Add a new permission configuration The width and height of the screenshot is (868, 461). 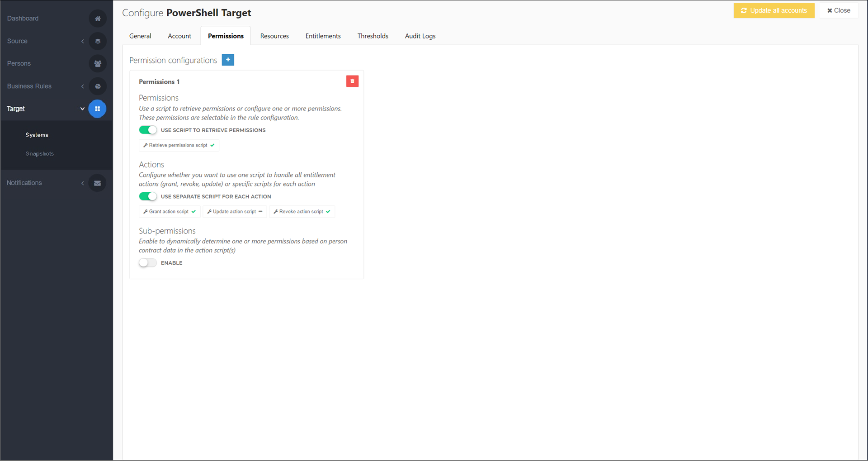point(228,60)
